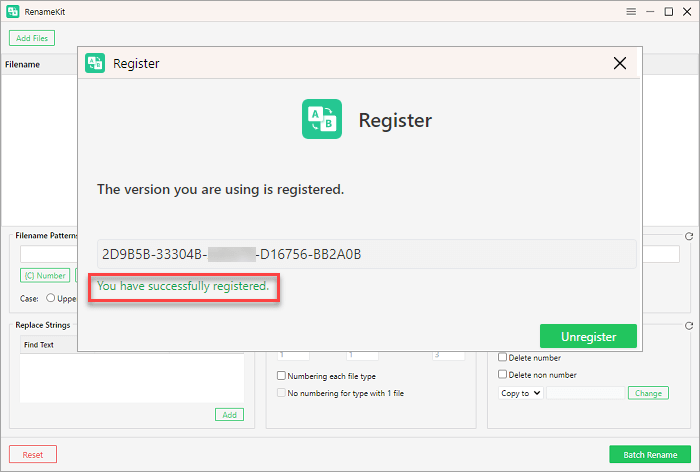
Task: Click the Register dialog title icon
Action: [x=95, y=63]
